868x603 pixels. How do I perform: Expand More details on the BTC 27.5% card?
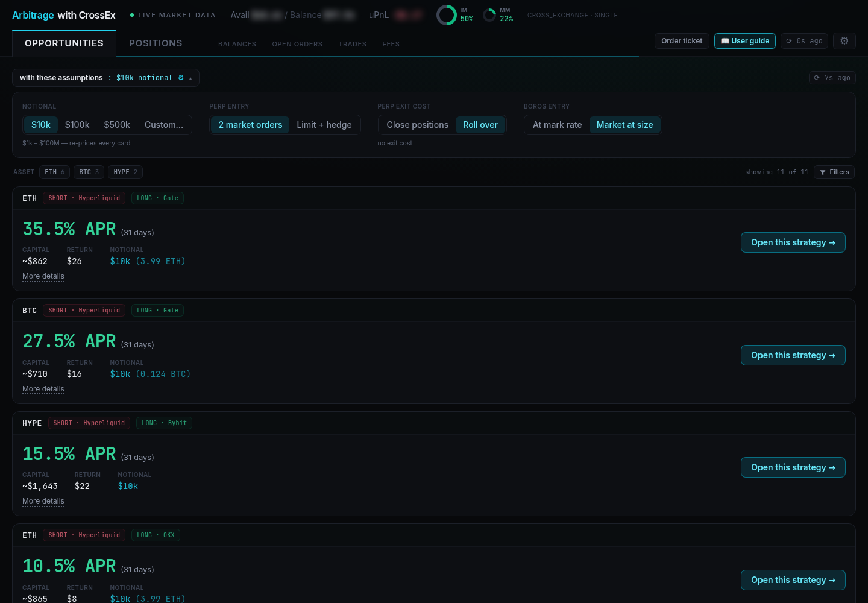(x=43, y=389)
